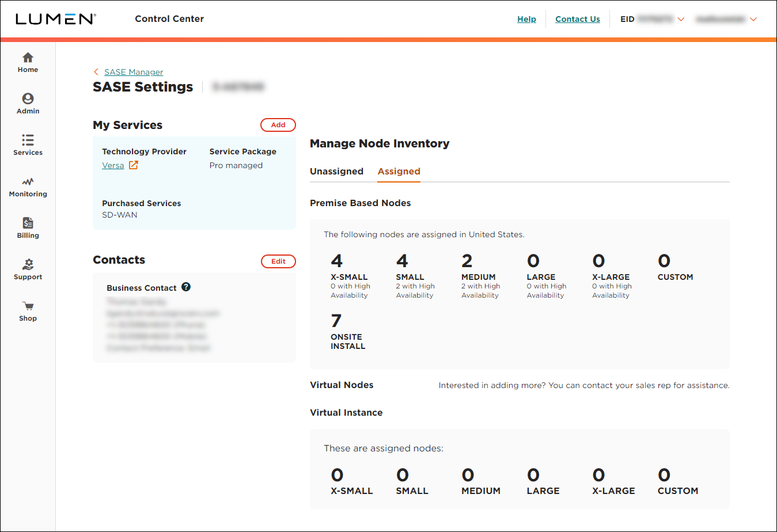Click the back chevron before SASE Manager
The width and height of the screenshot is (777, 532).
click(x=96, y=72)
